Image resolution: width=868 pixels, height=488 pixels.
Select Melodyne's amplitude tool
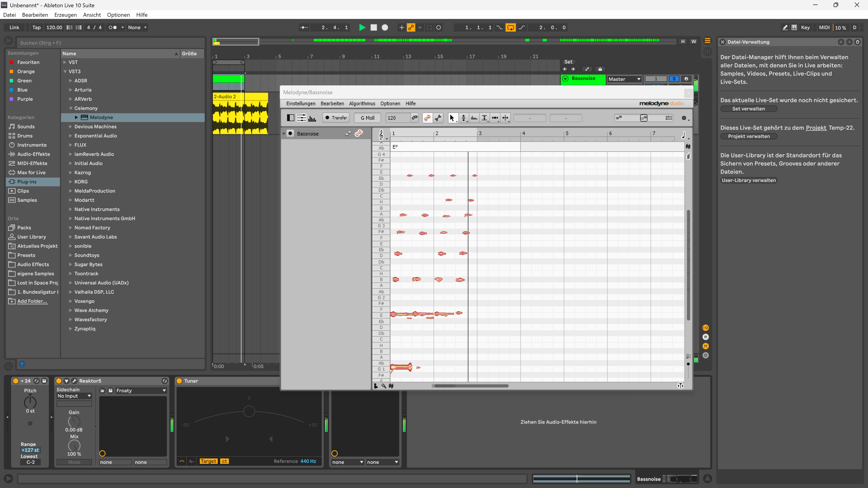tap(485, 118)
